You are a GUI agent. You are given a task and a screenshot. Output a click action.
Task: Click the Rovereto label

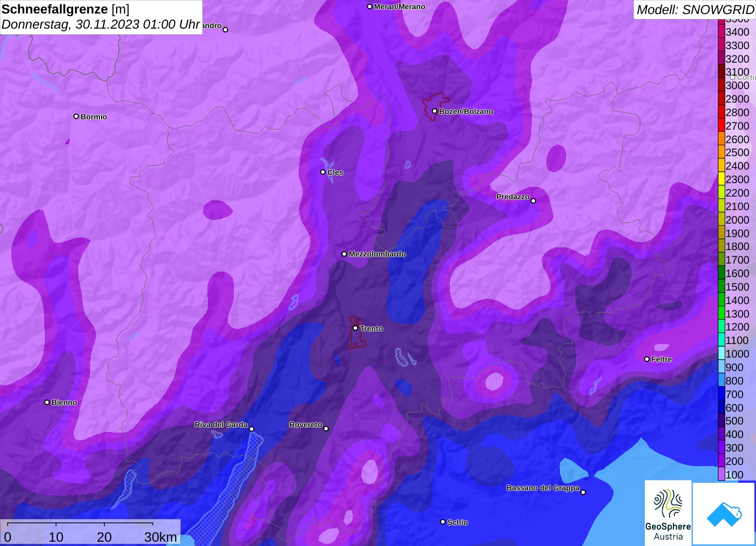click(306, 425)
